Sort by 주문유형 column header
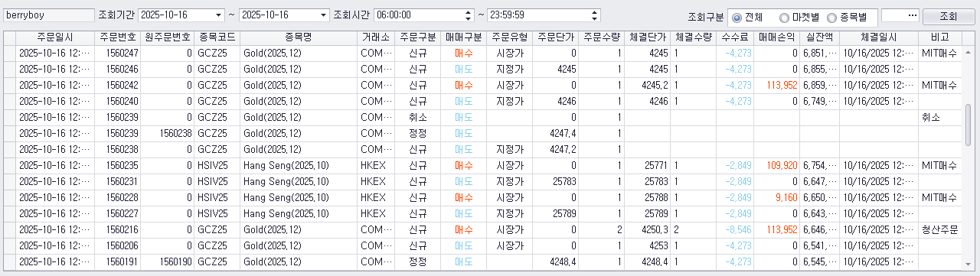The height and width of the screenshot is (276, 980). point(509,37)
